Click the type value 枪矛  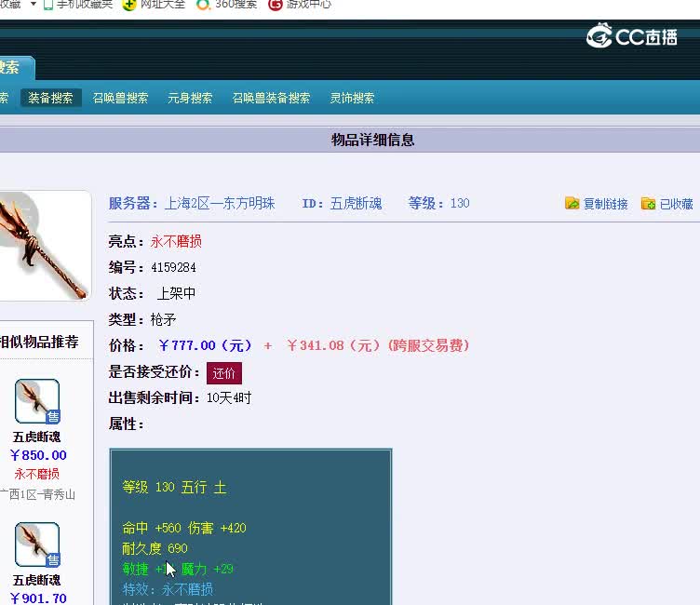pyautogui.click(x=164, y=319)
